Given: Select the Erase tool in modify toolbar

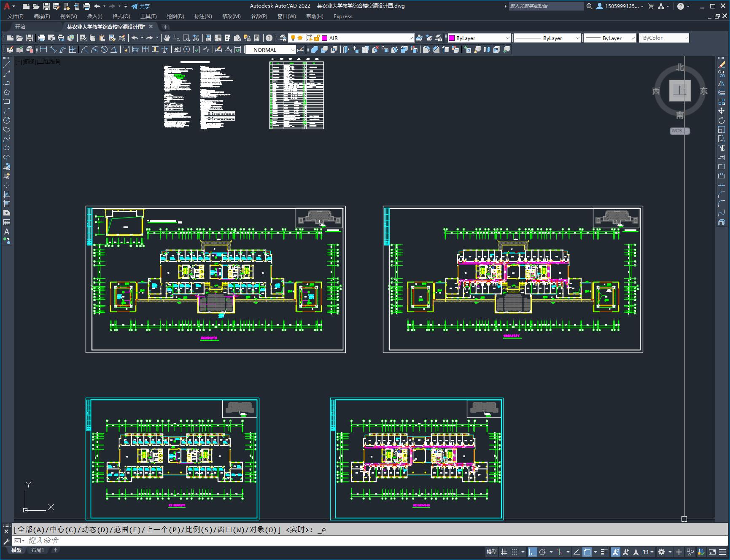Looking at the screenshot, I should (x=722, y=65).
